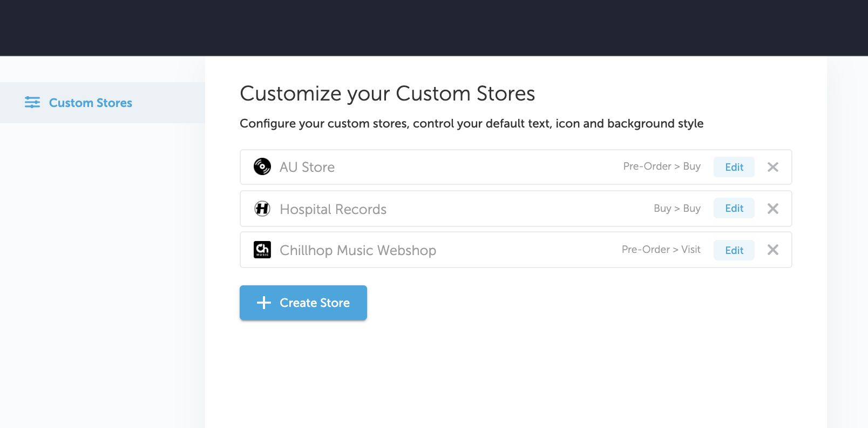Click the Customize your Custom Stores heading
Image resolution: width=868 pixels, height=428 pixels.
(387, 93)
